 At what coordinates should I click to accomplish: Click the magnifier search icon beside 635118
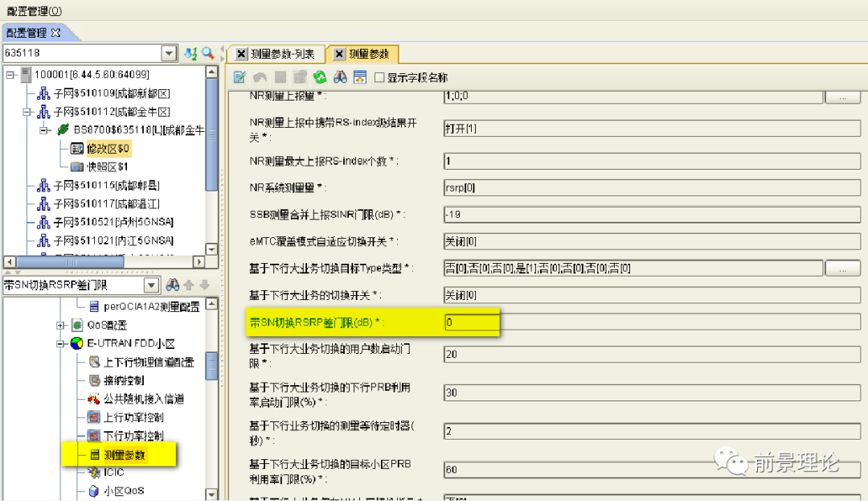tap(208, 54)
